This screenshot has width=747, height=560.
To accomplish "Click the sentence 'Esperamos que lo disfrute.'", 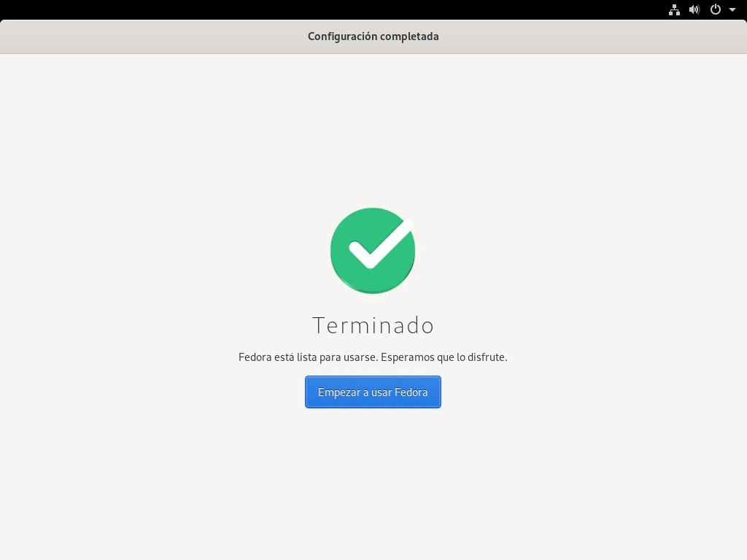I will tap(444, 357).
